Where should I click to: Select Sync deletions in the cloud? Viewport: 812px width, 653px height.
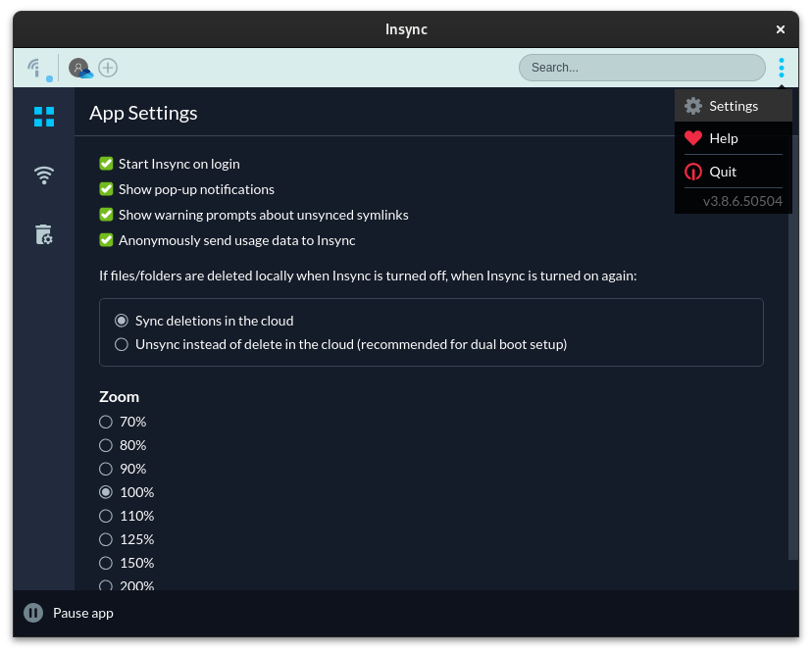(x=122, y=320)
